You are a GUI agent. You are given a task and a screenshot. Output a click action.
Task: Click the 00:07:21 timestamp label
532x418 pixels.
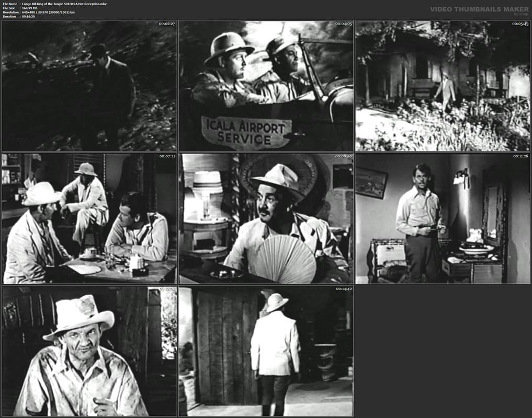click(167, 156)
